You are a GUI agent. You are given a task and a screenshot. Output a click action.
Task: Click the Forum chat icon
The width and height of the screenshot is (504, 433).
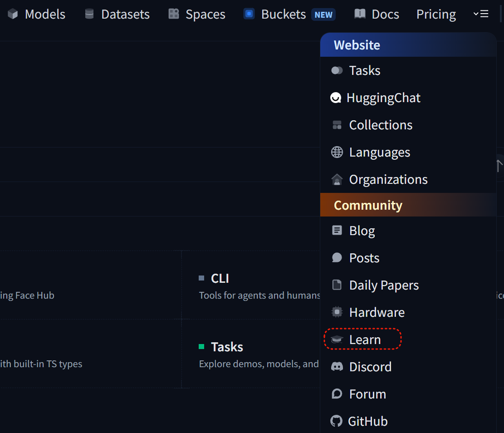(337, 394)
